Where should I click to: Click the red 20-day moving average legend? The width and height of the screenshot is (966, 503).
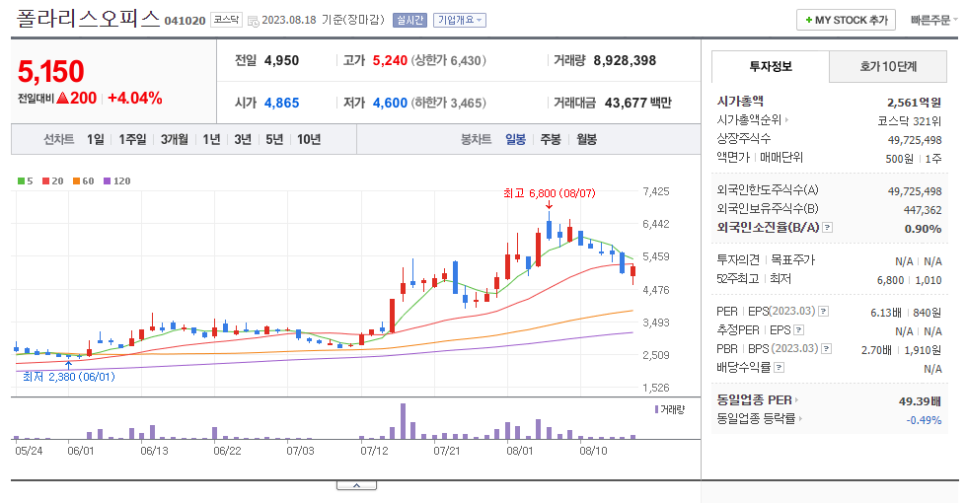click(53, 181)
